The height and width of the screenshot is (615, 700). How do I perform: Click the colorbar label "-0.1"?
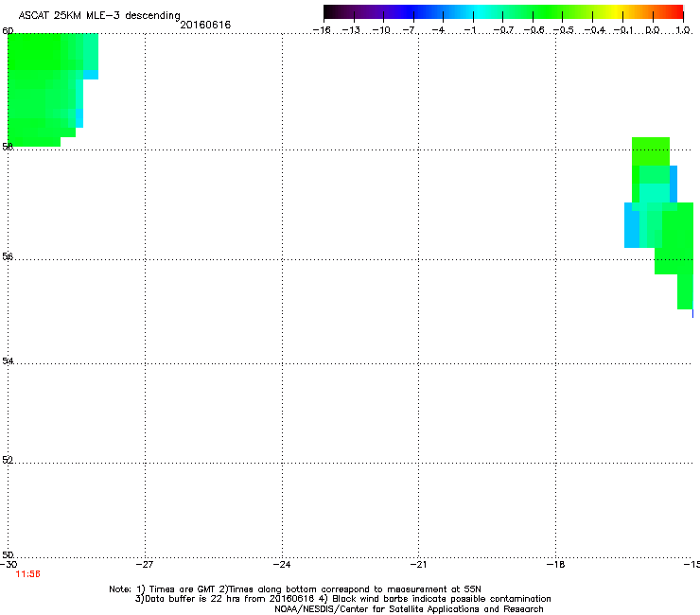point(623,30)
